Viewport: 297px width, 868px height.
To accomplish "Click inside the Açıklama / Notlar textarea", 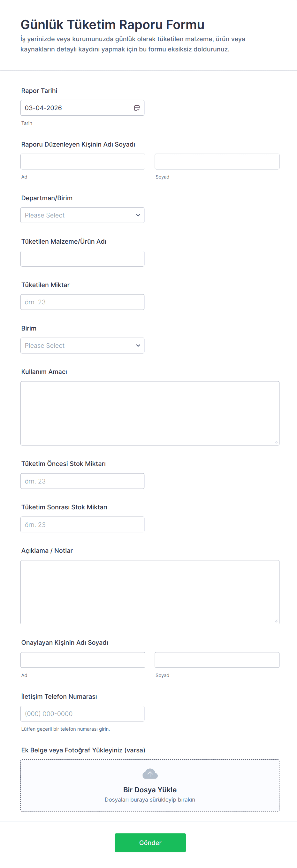I will [150, 592].
